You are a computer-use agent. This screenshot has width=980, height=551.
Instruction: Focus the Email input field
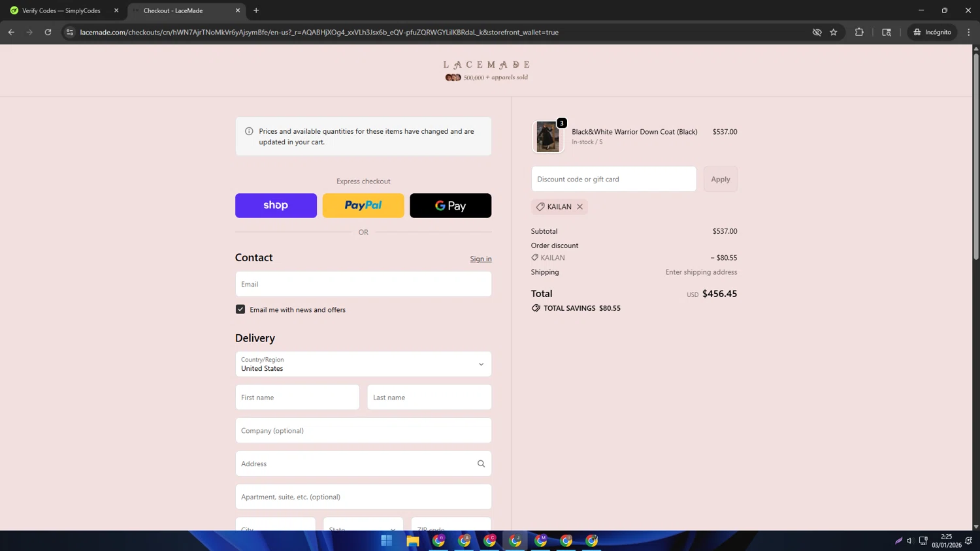click(363, 284)
